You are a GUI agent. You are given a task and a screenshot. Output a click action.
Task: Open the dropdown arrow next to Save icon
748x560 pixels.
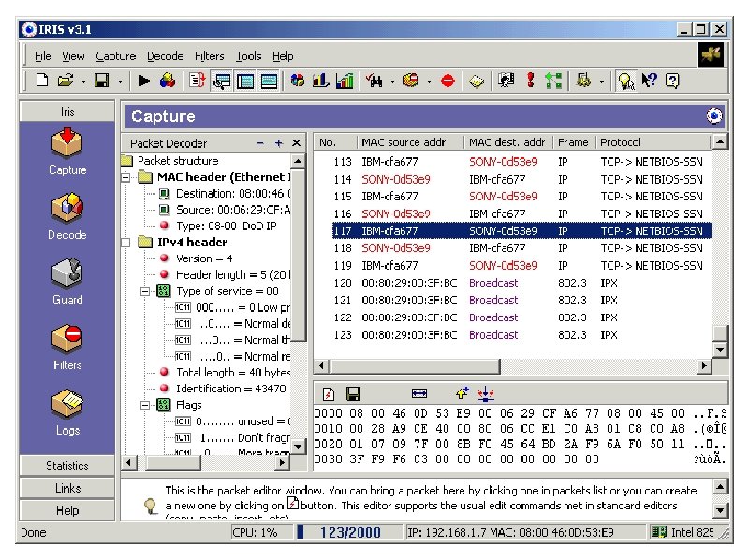(120, 81)
